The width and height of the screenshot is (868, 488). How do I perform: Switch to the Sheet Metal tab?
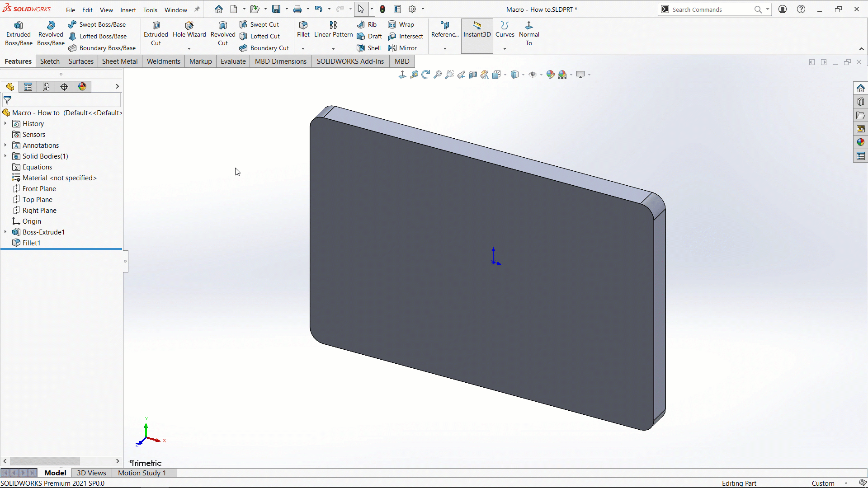120,61
